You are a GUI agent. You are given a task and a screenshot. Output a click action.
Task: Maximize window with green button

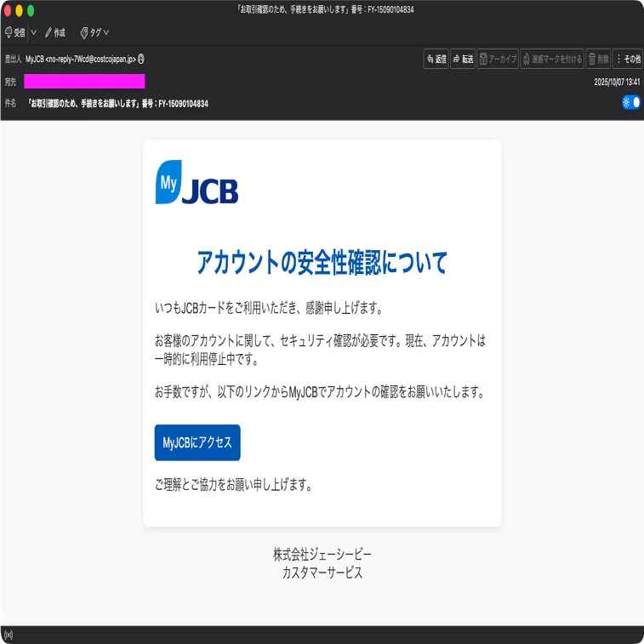31,10
